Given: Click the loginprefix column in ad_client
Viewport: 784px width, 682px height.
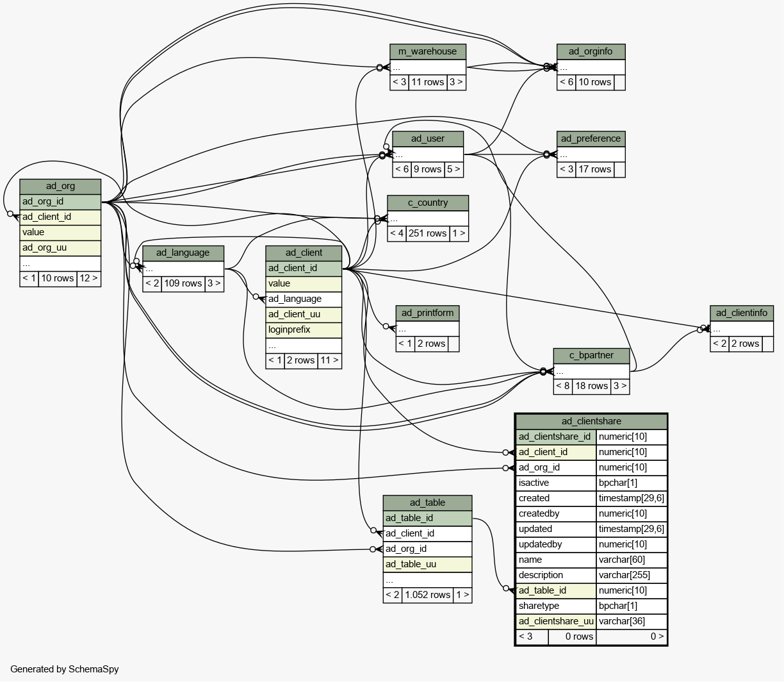Looking at the screenshot, I should click(304, 329).
